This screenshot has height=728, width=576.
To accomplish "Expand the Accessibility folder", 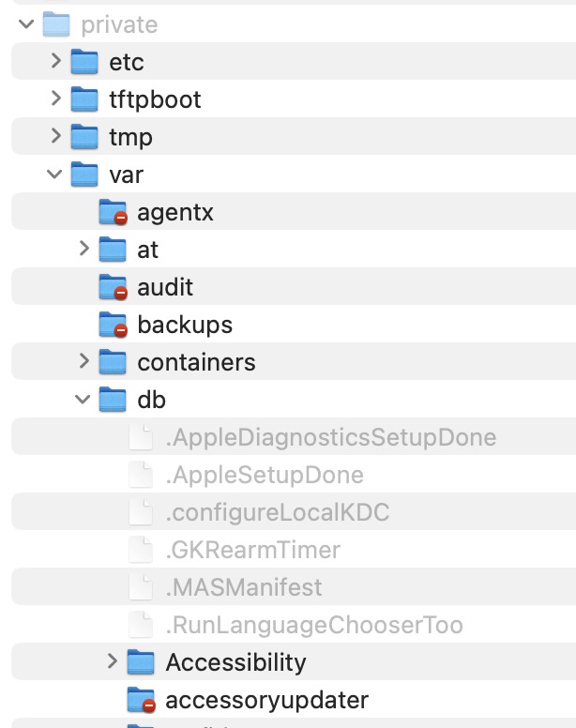I will 112,662.
